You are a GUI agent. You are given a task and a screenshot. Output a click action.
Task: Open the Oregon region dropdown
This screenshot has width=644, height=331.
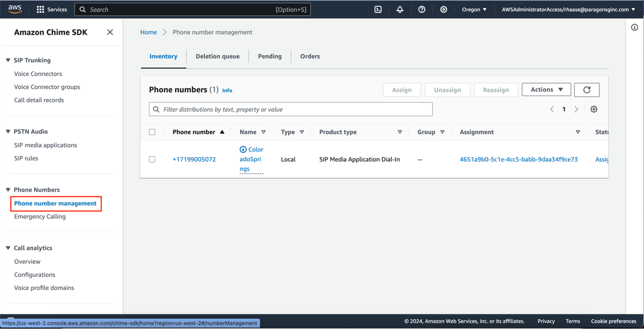pyautogui.click(x=474, y=9)
